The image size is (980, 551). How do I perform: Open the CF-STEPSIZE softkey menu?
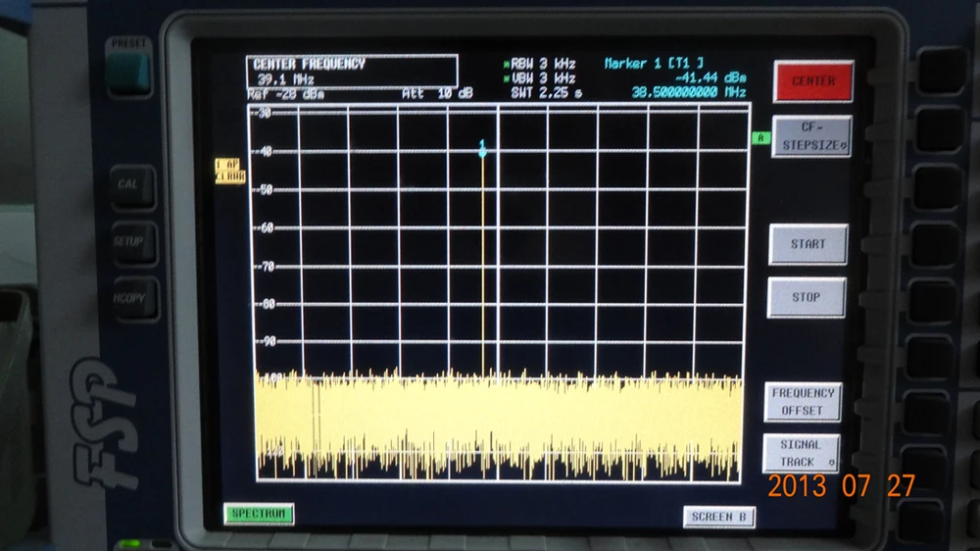pos(811,136)
